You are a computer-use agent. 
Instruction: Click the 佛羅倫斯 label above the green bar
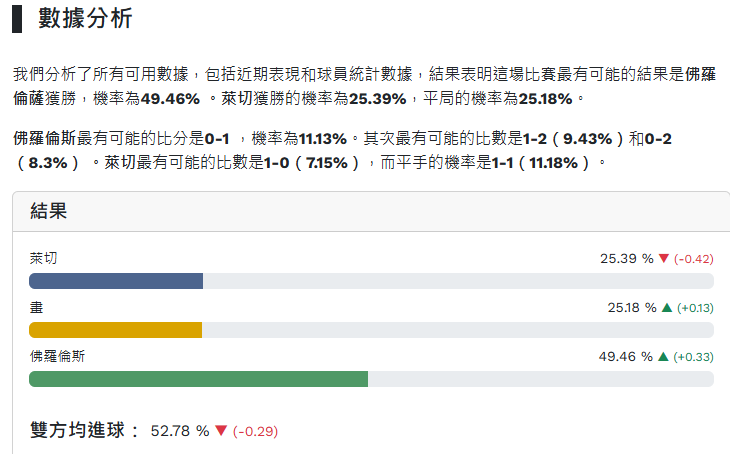pos(58,356)
